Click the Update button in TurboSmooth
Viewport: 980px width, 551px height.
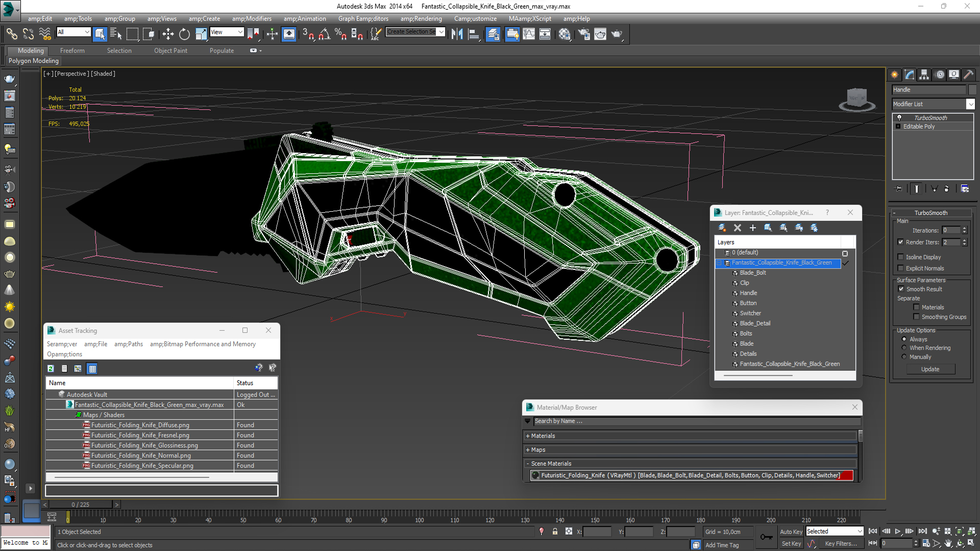coord(930,369)
